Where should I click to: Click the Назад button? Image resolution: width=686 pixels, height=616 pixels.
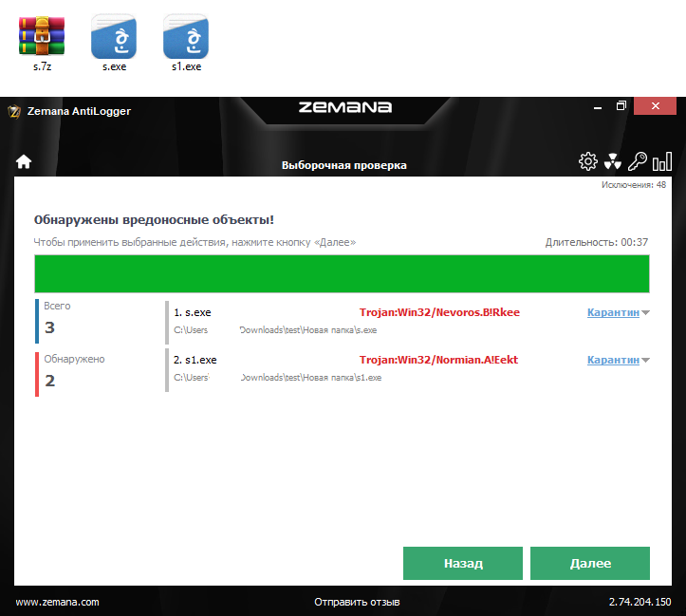click(x=463, y=563)
